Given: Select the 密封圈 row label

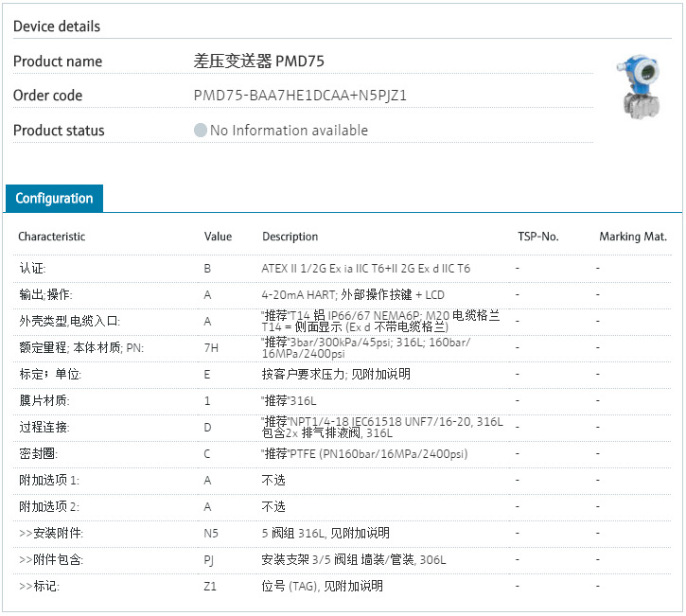Looking at the screenshot, I should point(38,454).
